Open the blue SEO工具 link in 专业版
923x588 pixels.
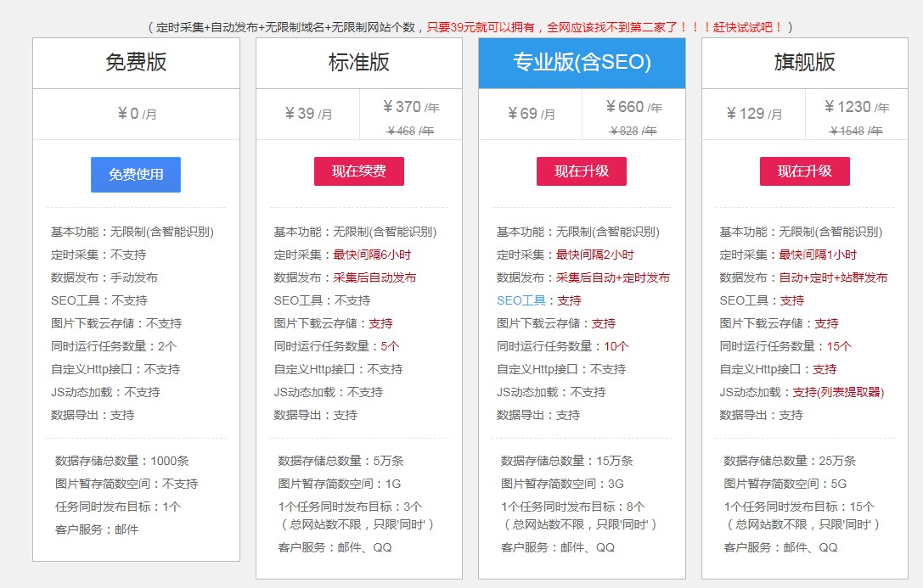point(521,300)
